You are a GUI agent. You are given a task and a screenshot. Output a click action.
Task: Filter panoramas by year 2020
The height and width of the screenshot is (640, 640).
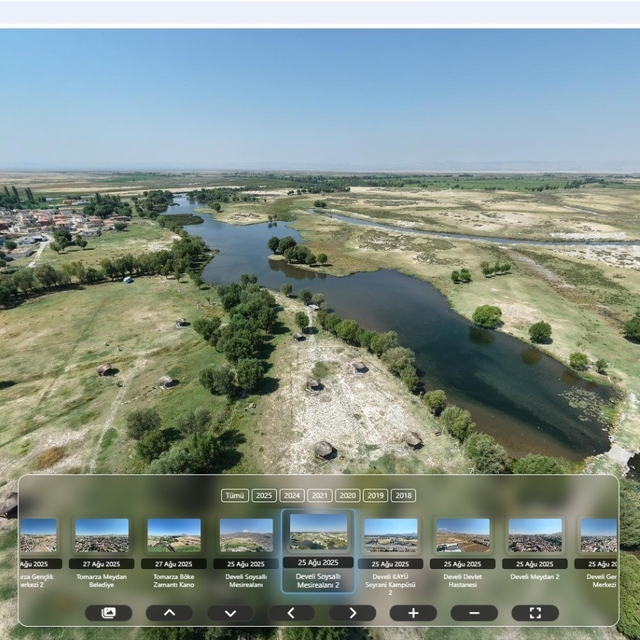coord(347,495)
